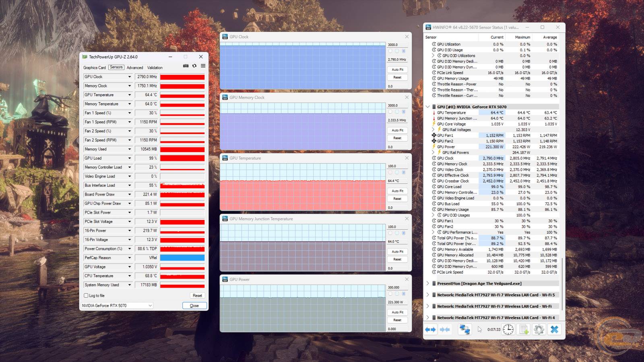Open HWiNFO sensor settings gear icon
Screen dimensions: 644x362
tap(539, 329)
